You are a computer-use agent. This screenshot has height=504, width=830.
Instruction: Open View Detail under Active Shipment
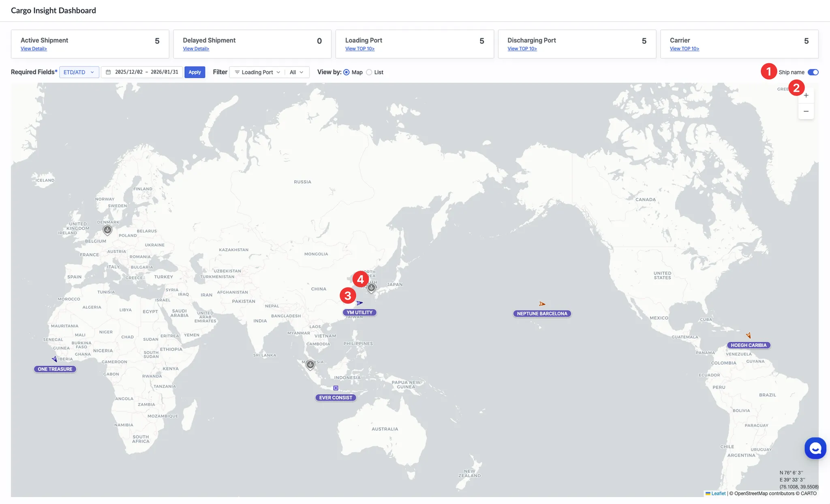pyautogui.click(x=34, y=49)
